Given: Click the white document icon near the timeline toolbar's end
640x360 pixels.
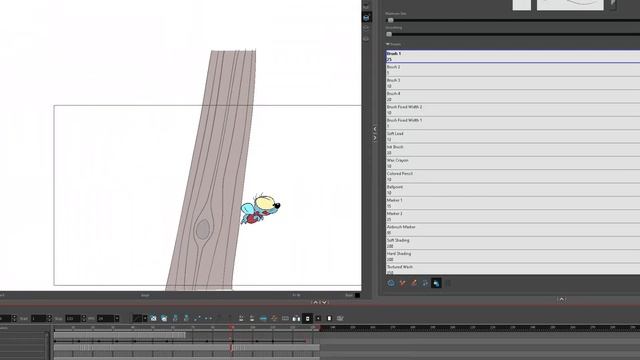Looking at the screenshot, I should tap(329, 318).
